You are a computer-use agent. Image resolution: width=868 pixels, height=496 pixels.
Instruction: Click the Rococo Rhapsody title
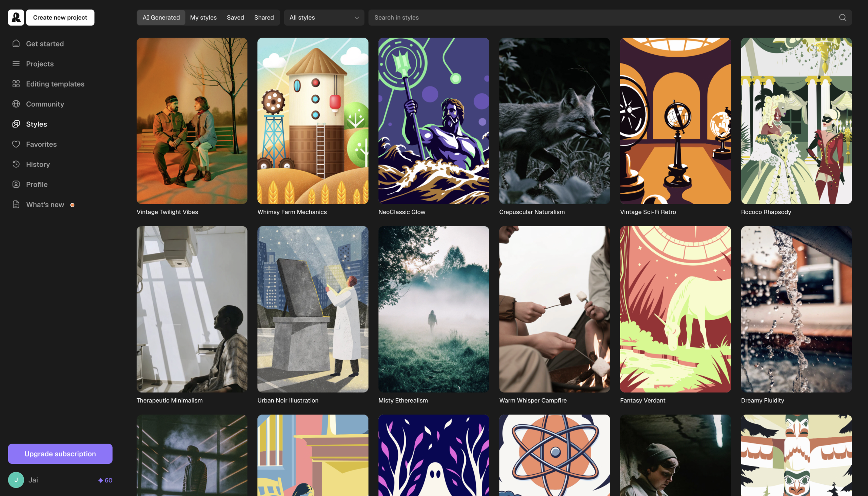(766, 212)
